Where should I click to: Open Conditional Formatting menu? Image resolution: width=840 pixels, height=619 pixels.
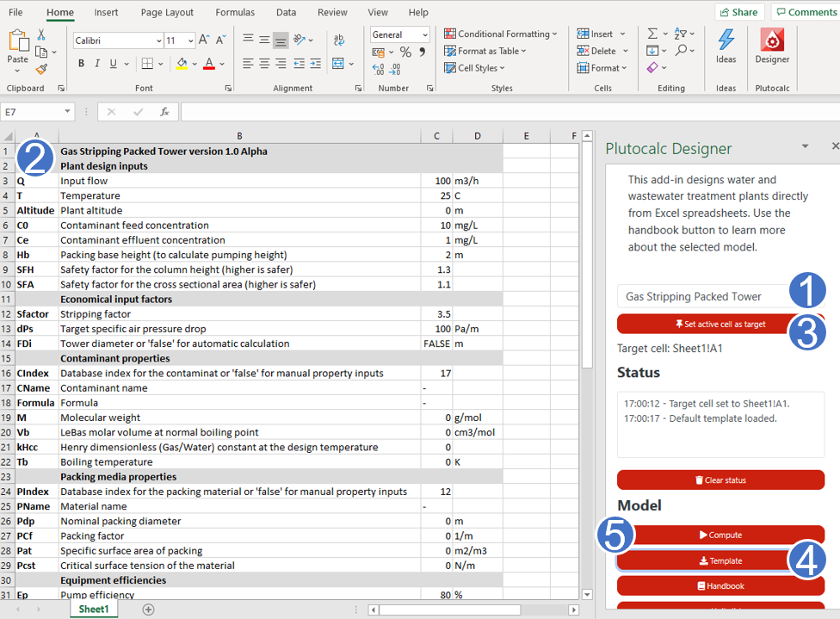(x=500, y=34)
